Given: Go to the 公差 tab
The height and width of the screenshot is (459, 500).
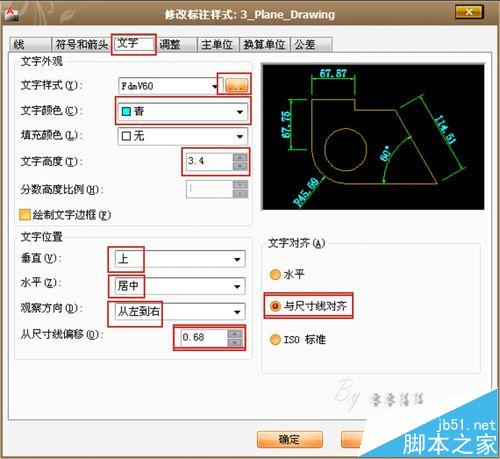Looking at the screenshot, I should click(311, 44).
